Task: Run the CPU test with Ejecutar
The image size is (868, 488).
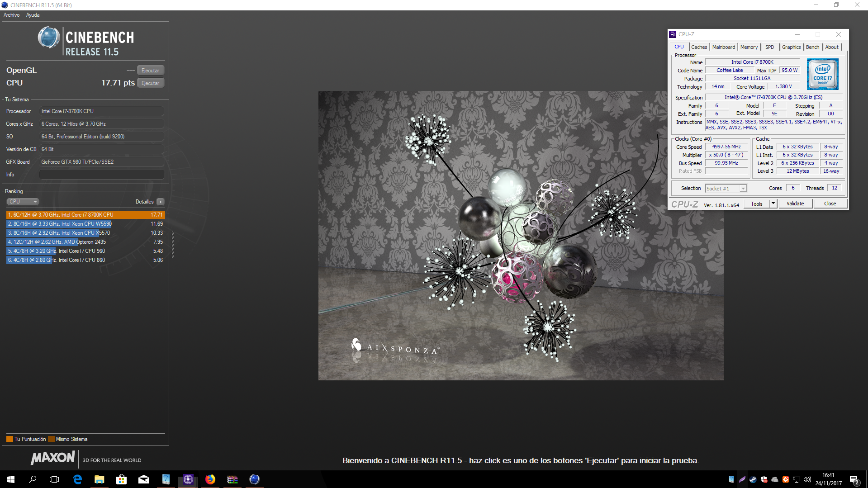Action: [151, 83]
